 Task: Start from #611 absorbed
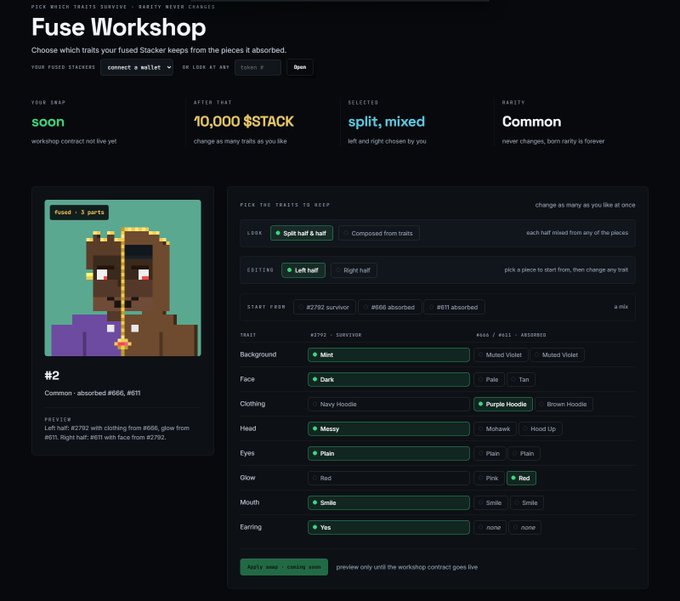[454, 307]
